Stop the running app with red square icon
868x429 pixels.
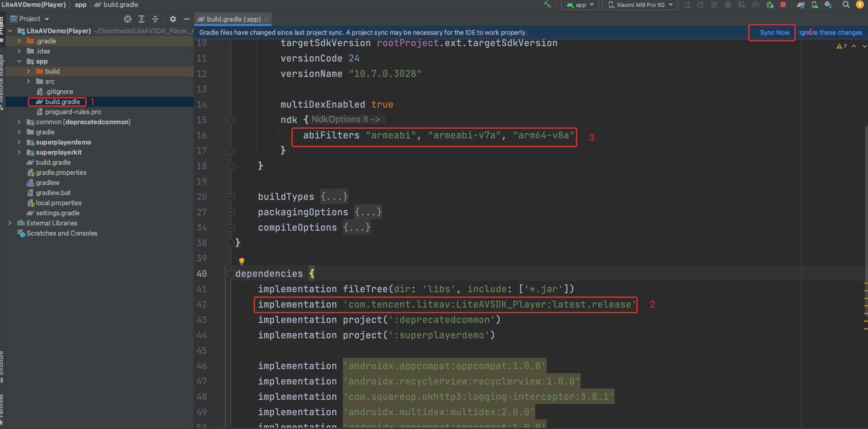pos(783,5)
